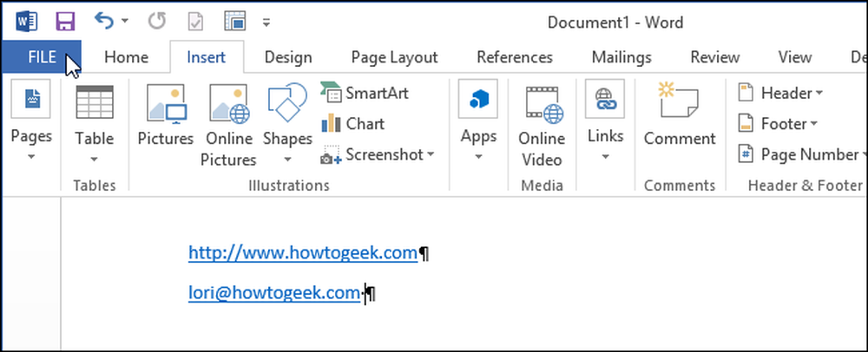
Task: Open the Header dropdown
Action: click(819, 93)
